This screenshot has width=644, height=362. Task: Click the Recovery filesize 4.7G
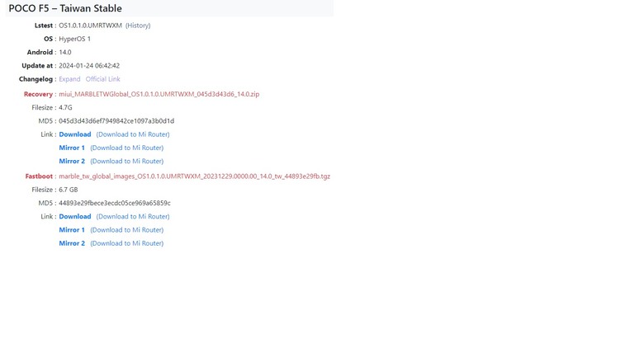[65, 108]
